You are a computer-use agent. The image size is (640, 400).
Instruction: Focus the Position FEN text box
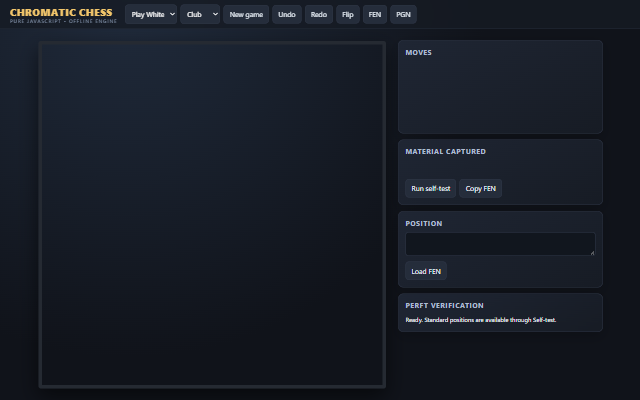[x=500, y=244]
